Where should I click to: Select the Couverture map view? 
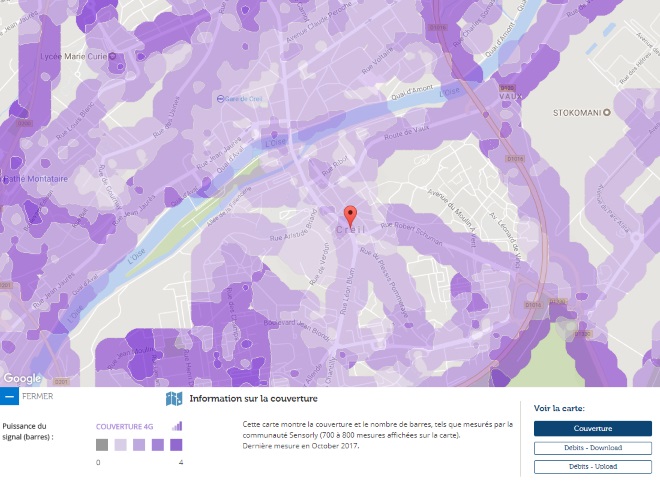pyautogui.click(x=592, y=428)
